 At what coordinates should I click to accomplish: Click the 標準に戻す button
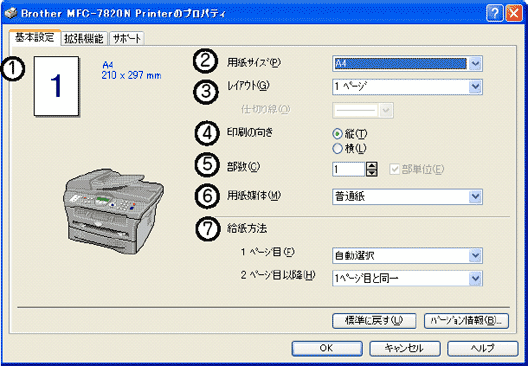coord(374,321)
